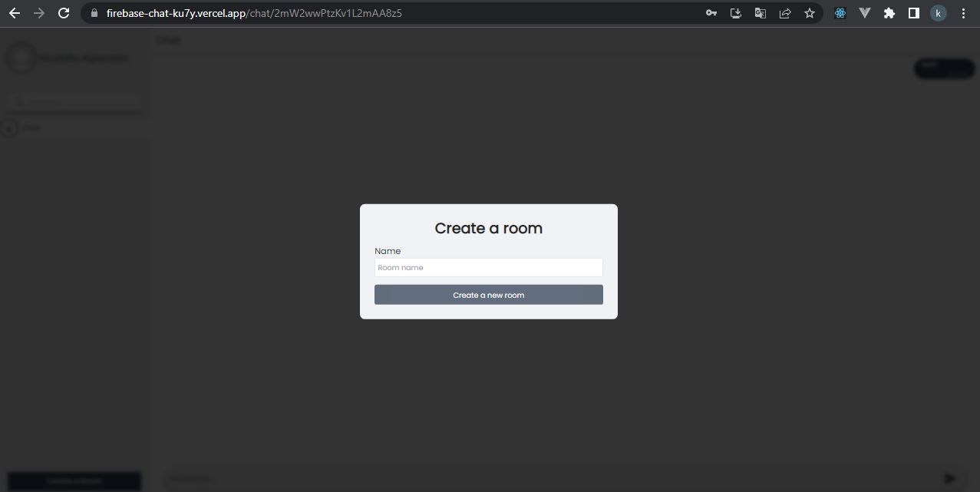The image size is (980, 492).
Task: Open the Extensions puzzle piece icon
Action: [889, 13]
